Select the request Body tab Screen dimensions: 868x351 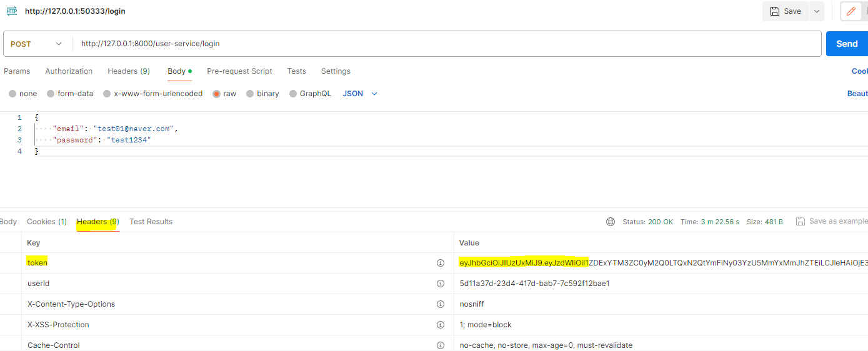[x=179, y=71]
